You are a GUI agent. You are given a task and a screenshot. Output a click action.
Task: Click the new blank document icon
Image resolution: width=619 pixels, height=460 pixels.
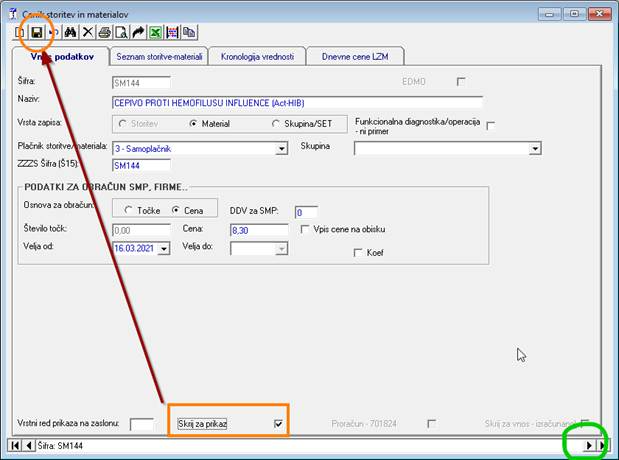click(21, 33)
